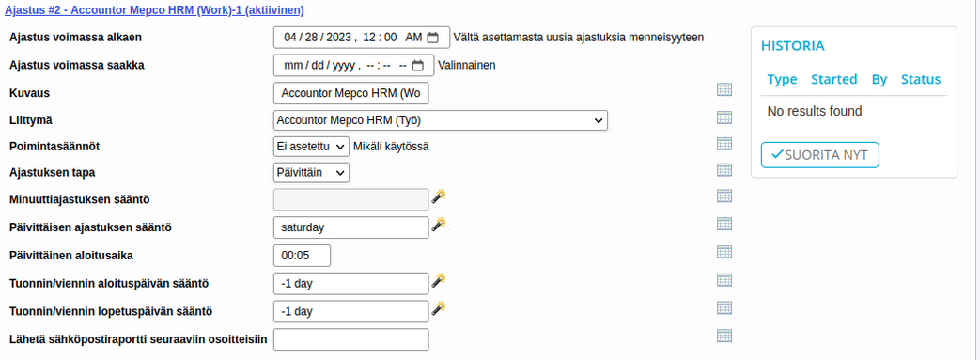Click the 'Päivittäinen aloitusaika' label
Viewport: 980px width, 360px height.
[x=71, y=255]
